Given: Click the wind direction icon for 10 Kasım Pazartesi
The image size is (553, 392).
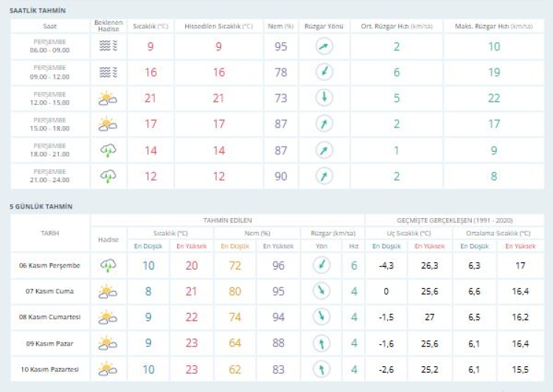Looking at the screenshot, I should [x=320, y=369].
